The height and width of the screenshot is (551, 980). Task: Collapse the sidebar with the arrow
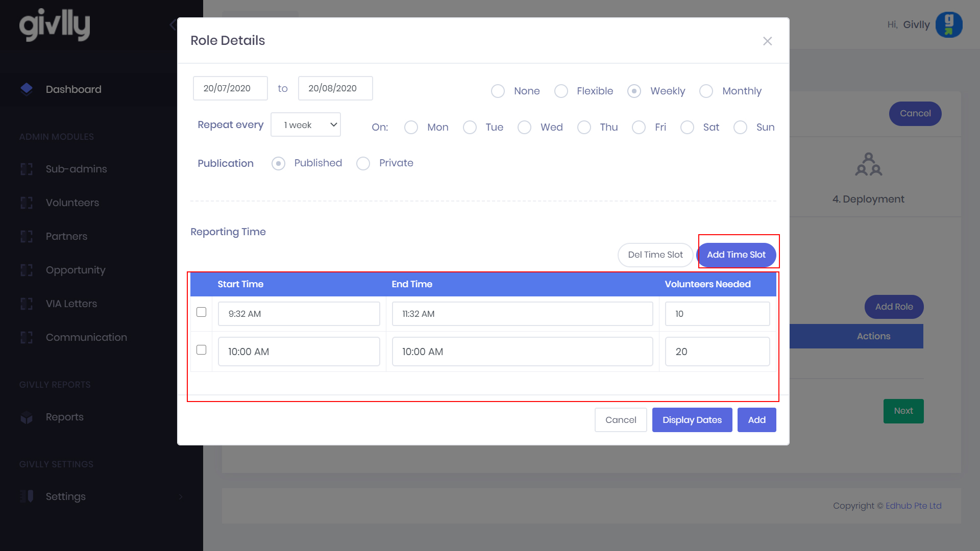coord(173,24)
